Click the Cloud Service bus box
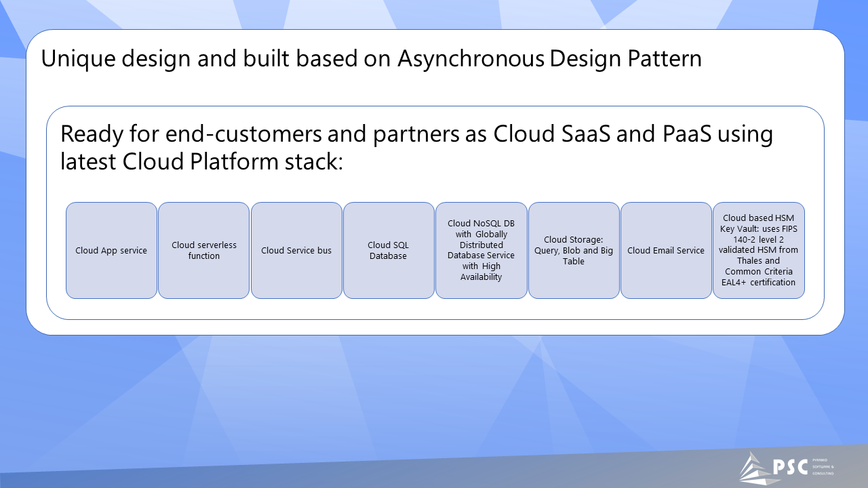This screenshot has height=488, width=868. [296, 250]
